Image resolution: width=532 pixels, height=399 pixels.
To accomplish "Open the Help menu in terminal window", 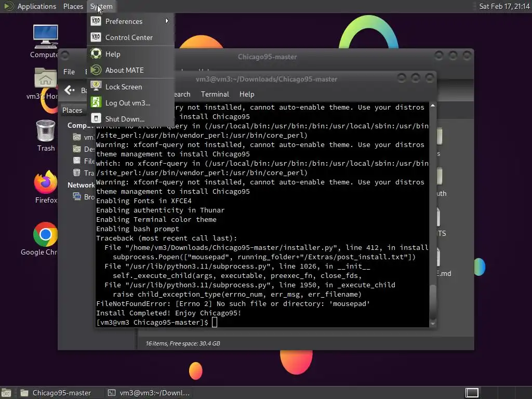I will coord(247,95).
